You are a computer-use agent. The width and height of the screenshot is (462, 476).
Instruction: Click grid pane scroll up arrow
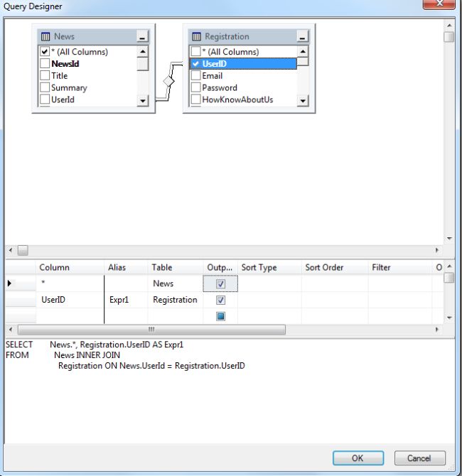449,266
